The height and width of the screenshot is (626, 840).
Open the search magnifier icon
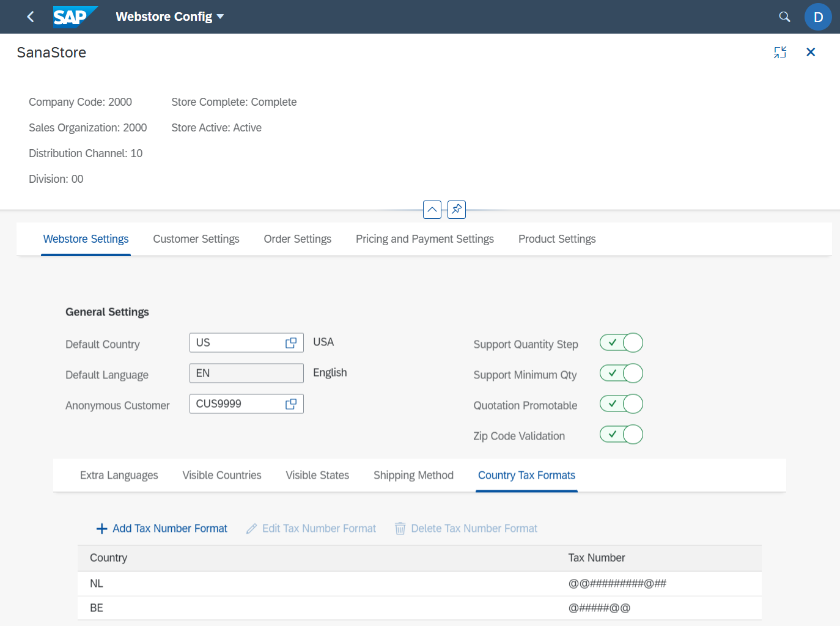[784, 17]
